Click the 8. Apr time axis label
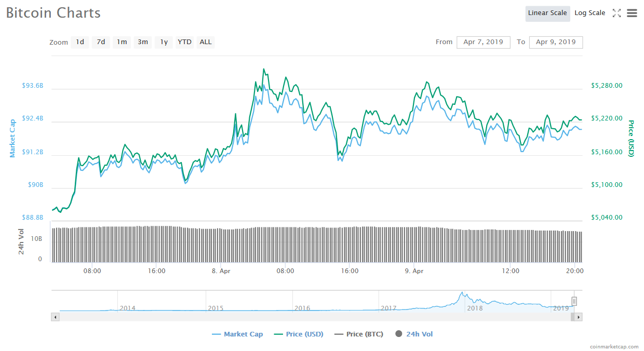 click(x=221, y=271)
